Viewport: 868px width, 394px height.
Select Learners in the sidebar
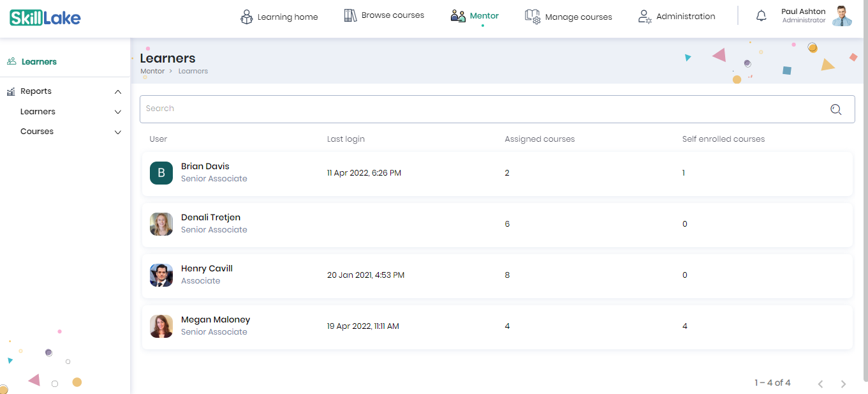(x=39, y=62)
